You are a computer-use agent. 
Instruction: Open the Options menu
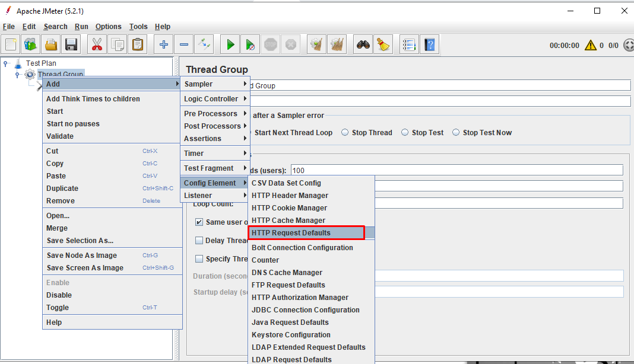click(108, 26)
